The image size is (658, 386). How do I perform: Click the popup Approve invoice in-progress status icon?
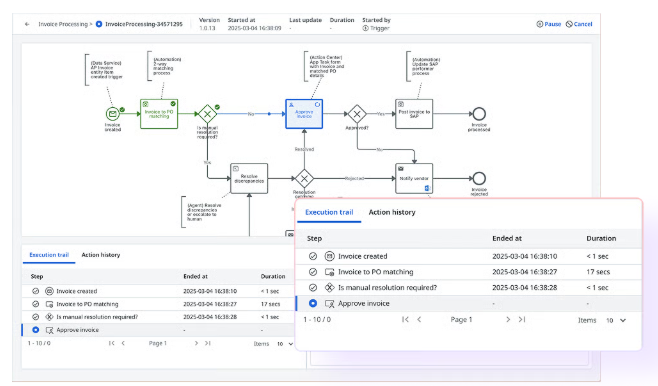click(x=313, y=303)
